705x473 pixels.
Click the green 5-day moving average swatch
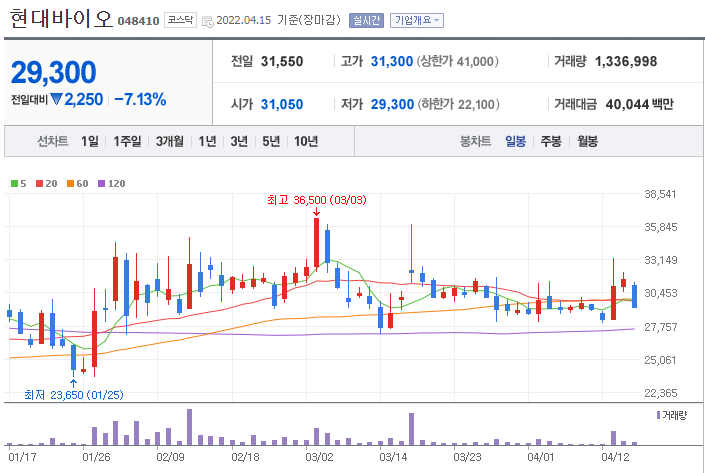coord(14,183)
